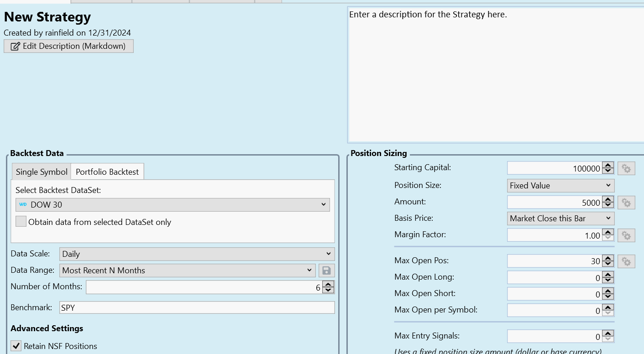Increase Max Open Long spinner value
Viewport: 644px width, 354px height.
pyautogui.click(x=608, y=274)
